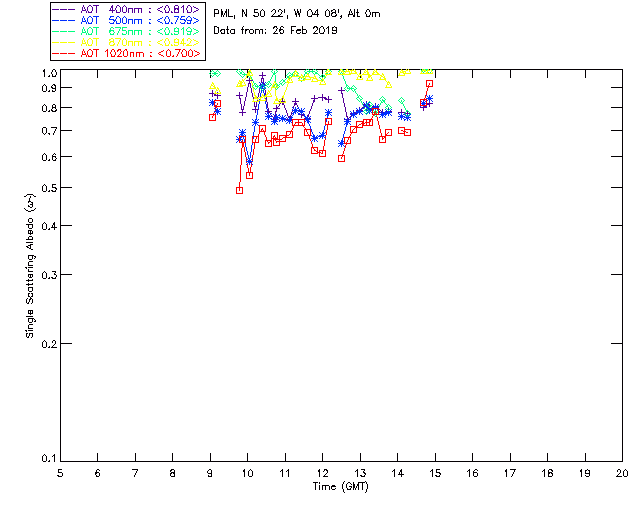Image resolution: width=640 pixels, height=512 pixels.
Task: Click the y-axis label 0.9
Action: point(49,88)
